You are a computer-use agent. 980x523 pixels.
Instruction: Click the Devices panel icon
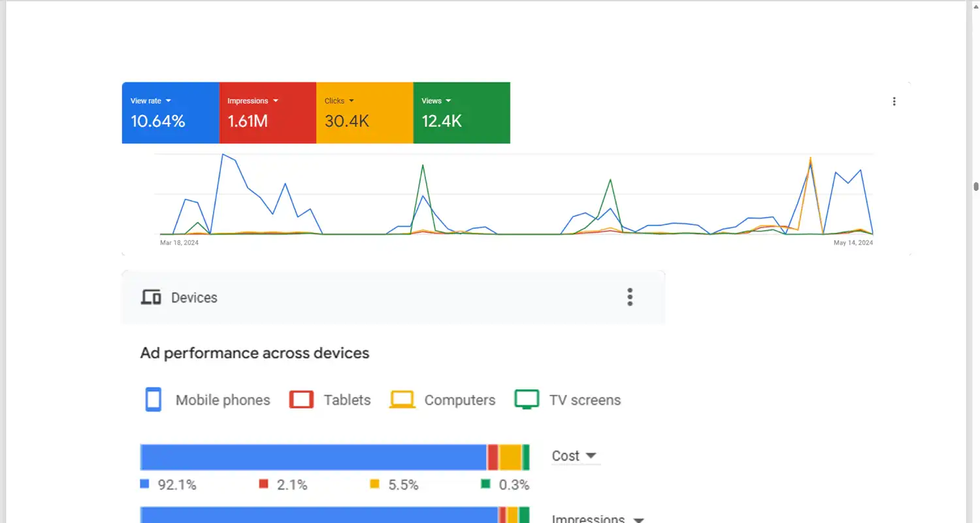pyautogui.click(x=151, y=297)
